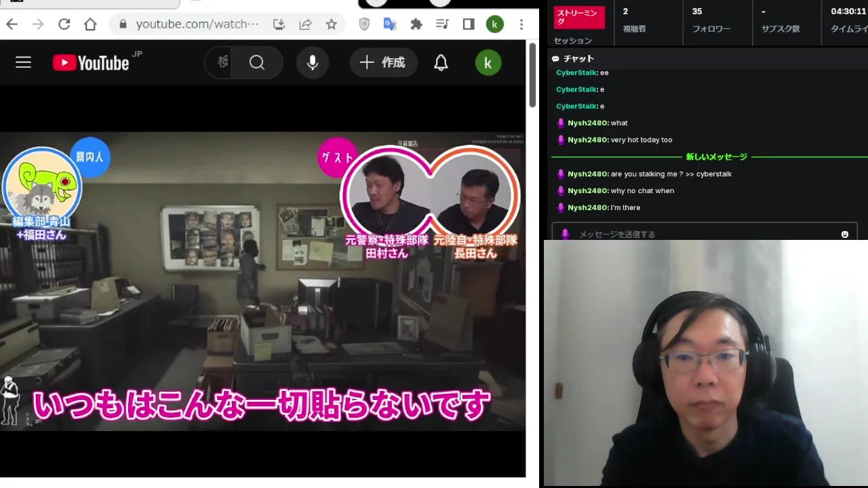This screenshot has width=868, height=488.
Task: Open the browser home page
Action: pos(90,24)
